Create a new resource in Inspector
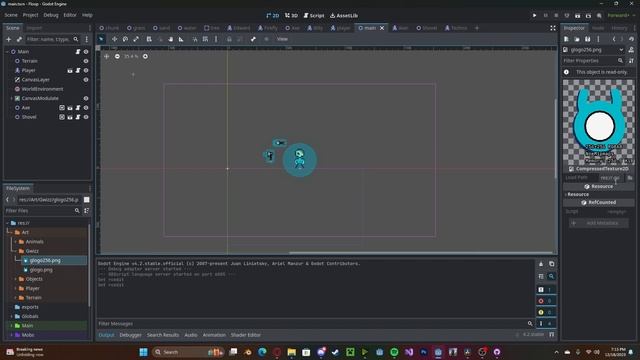Screen dimensions: 640x360 coord(567,39)
